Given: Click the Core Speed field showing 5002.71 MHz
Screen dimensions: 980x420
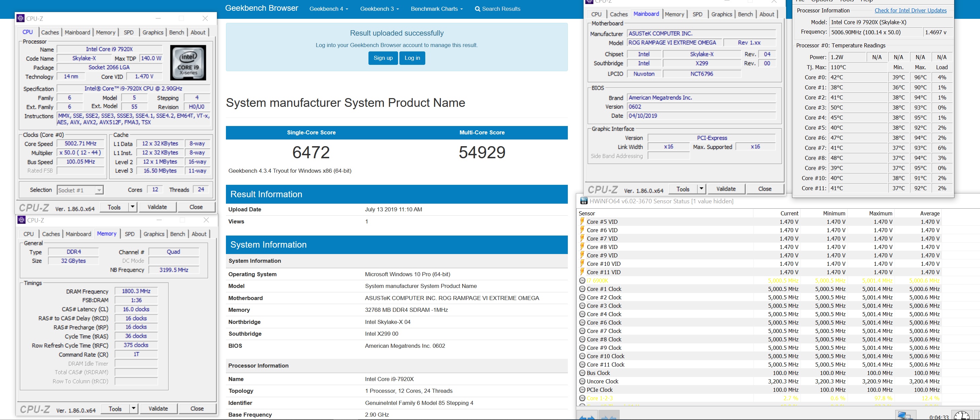Looking at the screenshot, I should tap(80, 143).
